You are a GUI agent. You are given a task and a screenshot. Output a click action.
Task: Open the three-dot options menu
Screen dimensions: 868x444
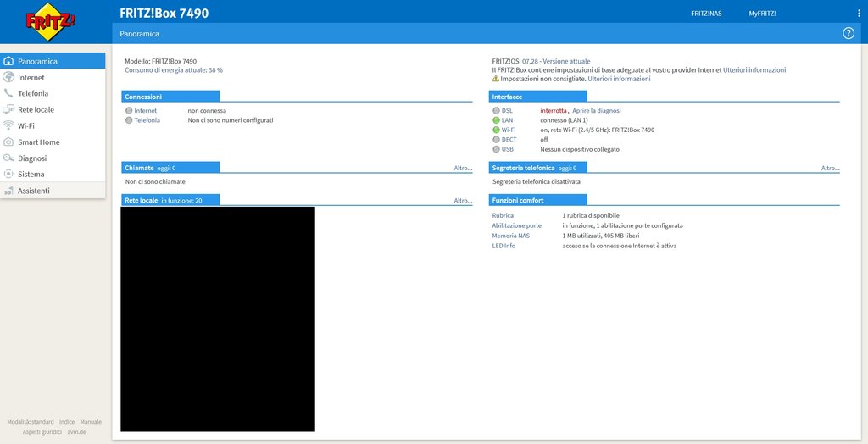[859, 14]
